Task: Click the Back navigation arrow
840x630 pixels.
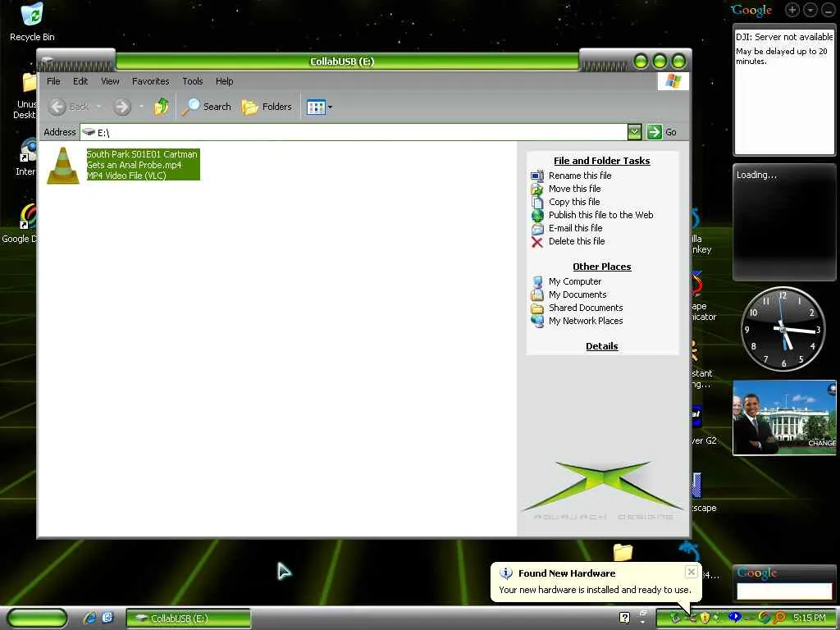Action: point(57,107)
